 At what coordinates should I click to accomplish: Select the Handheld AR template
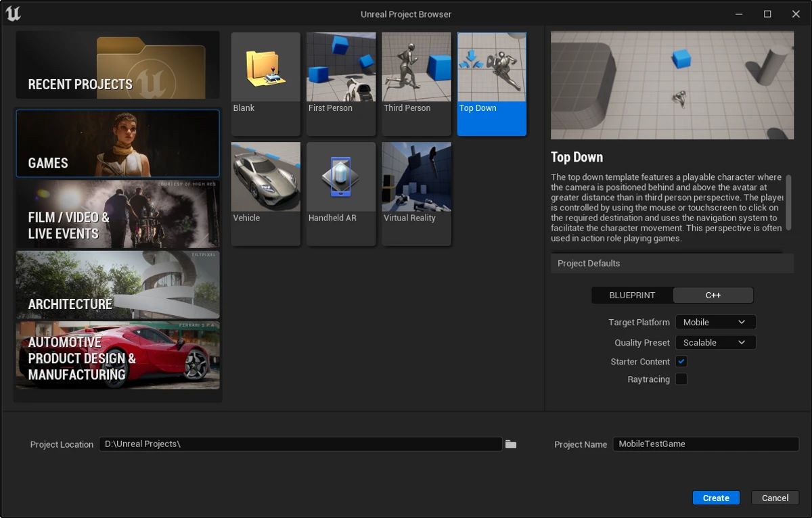point(341,193)
